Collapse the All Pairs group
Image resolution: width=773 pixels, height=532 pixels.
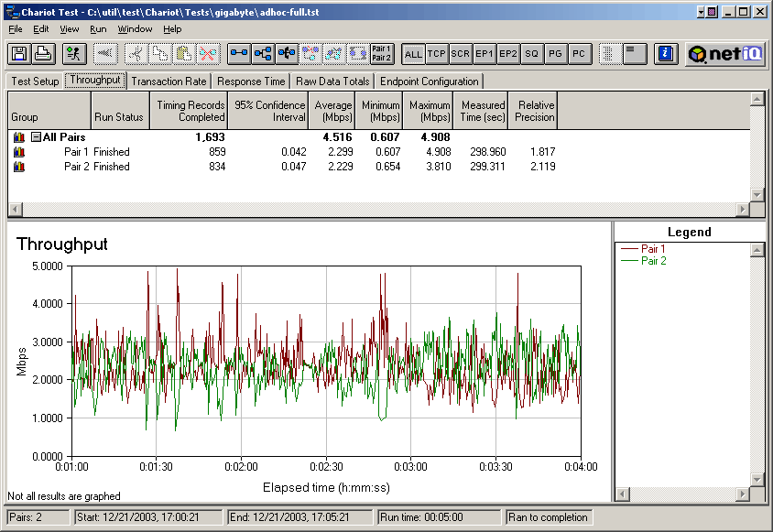click(36, 137)
